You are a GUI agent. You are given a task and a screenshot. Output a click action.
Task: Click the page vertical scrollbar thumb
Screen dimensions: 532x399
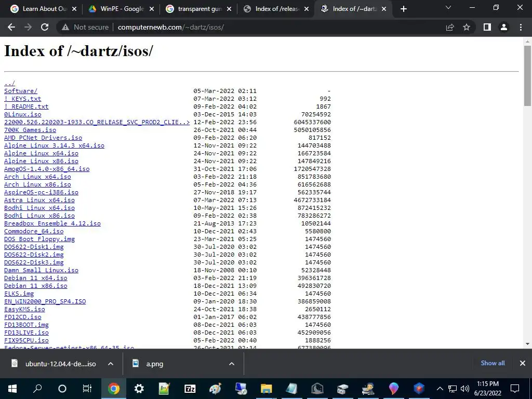click(x=527, y=76)
